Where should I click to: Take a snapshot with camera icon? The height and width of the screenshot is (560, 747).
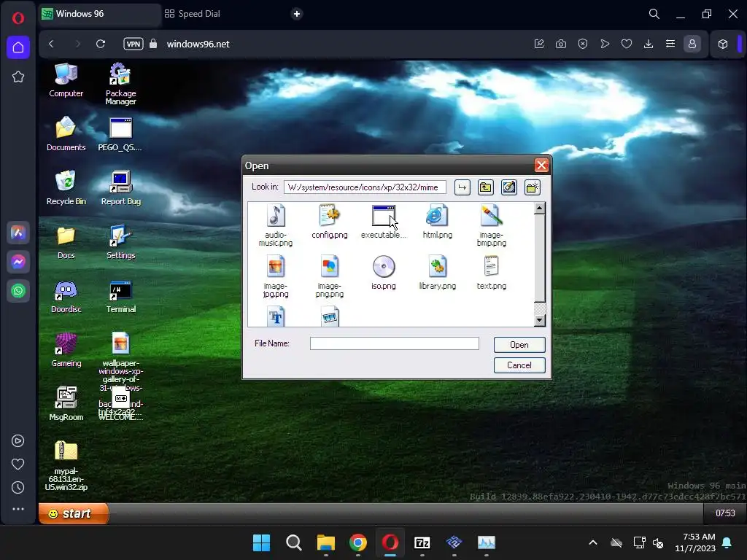pos(561,44)
